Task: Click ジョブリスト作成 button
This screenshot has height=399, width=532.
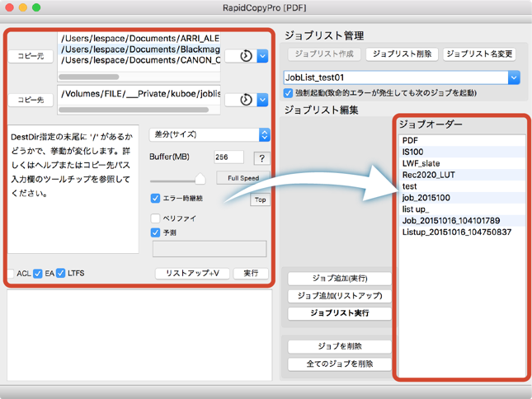Action: point(324,54)
